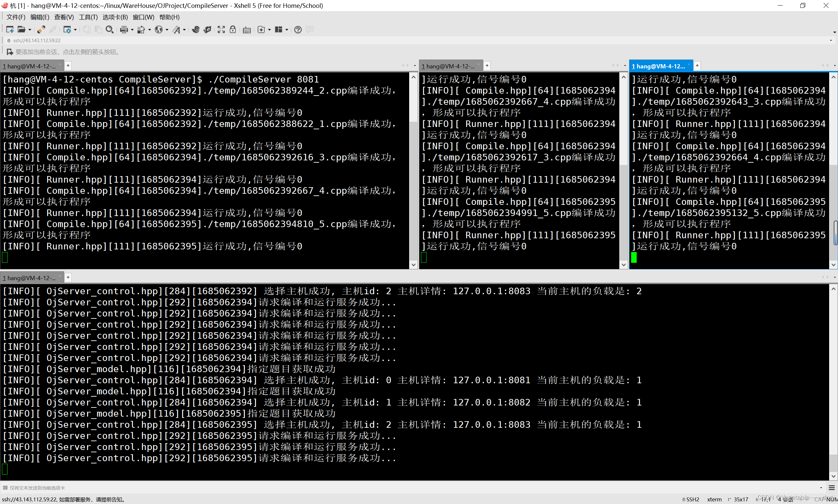Open the 选项卡(B) menu
Viewport: 838px width, 504px height.
click(115, 17)
